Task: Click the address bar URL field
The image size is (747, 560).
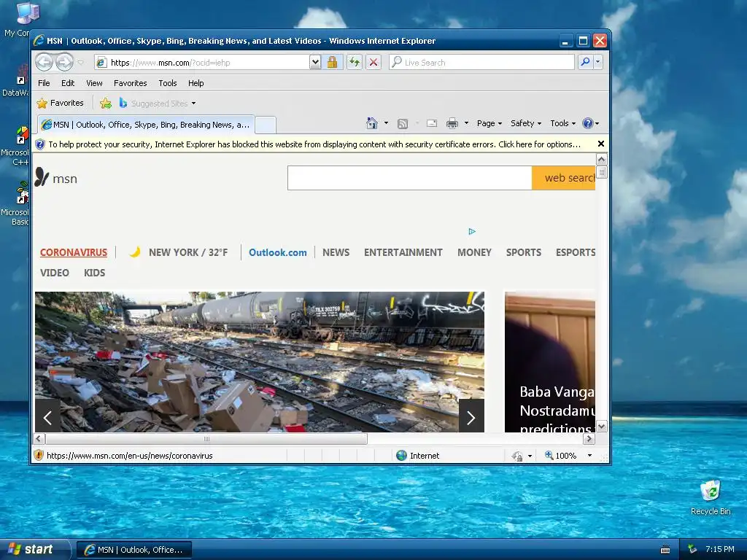Action: tap(201, 63)
